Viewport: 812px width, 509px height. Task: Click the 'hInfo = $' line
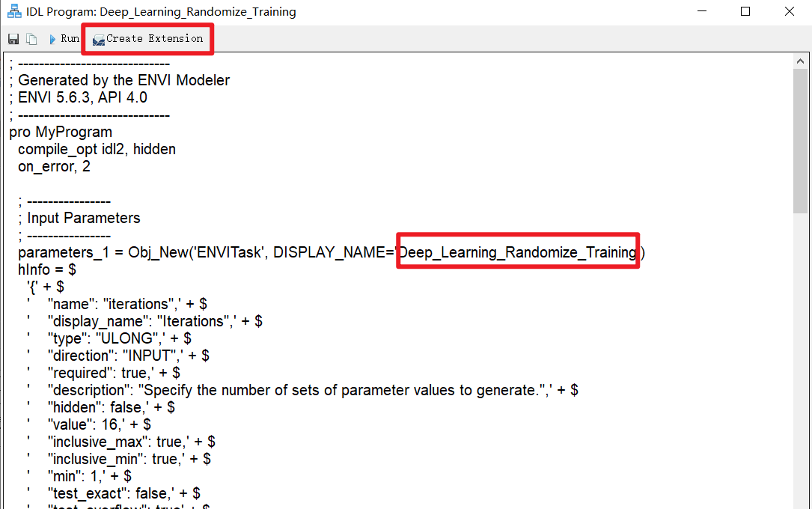click(x=47, y=269)
